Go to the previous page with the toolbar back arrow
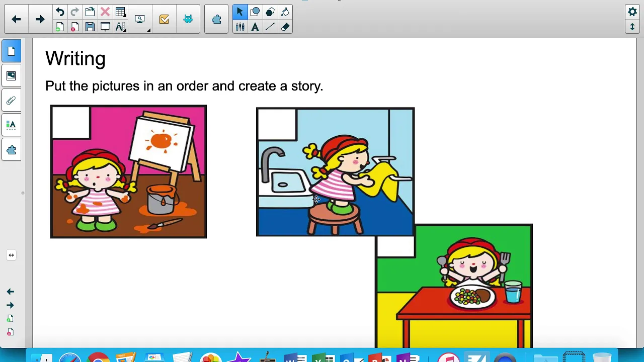The image size is (644, 362). [16, 19]
